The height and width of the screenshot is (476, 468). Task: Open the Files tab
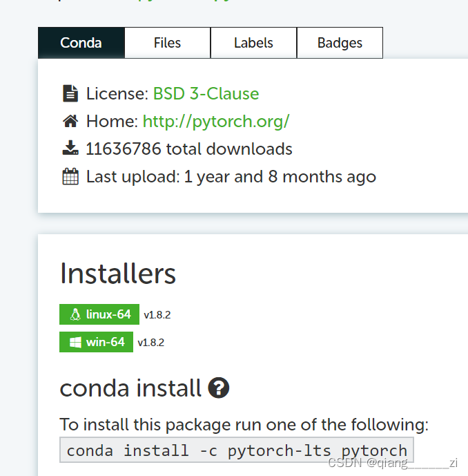tap(168, 43)
